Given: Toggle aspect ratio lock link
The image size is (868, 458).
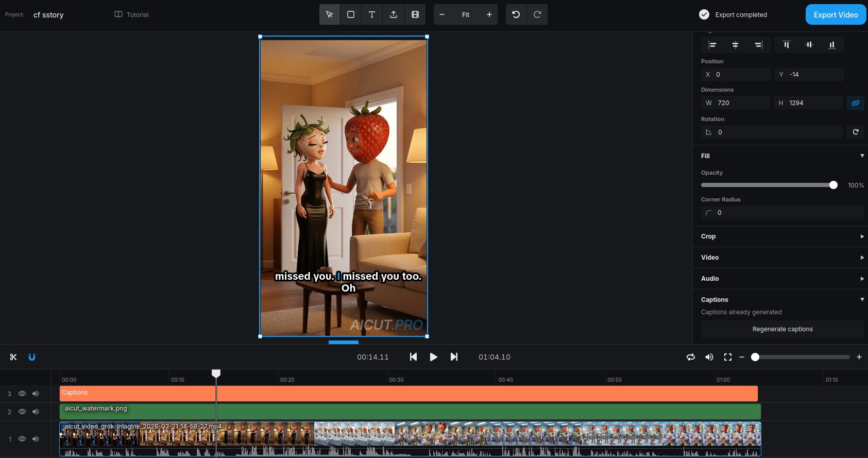Looking at the screenshot, I should 856,103.
